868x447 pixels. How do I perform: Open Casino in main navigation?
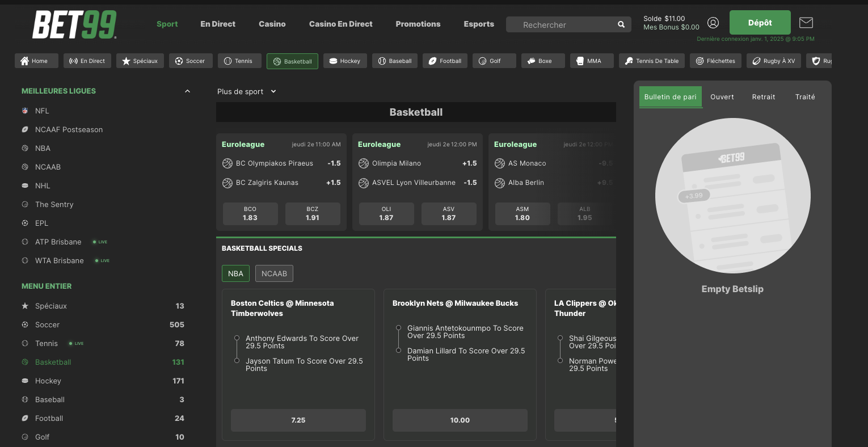tap(272, 24)
